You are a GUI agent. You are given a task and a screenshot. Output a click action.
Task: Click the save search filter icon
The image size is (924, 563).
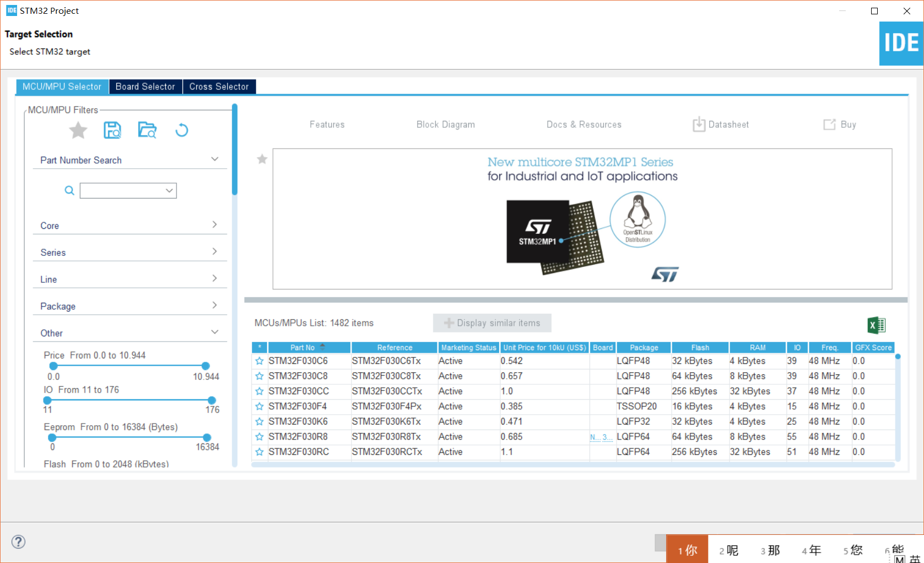click(112, 130)
